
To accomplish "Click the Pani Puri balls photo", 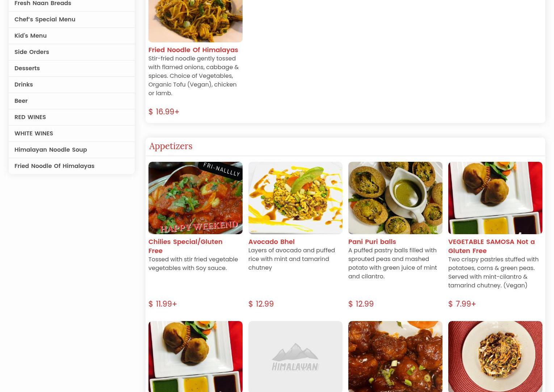I will click(395, 198).
